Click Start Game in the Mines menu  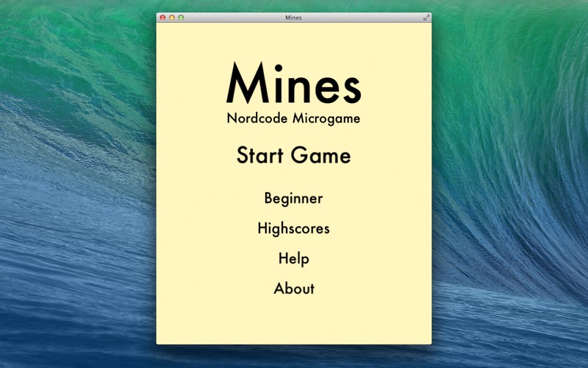click(x=293, y=155)
